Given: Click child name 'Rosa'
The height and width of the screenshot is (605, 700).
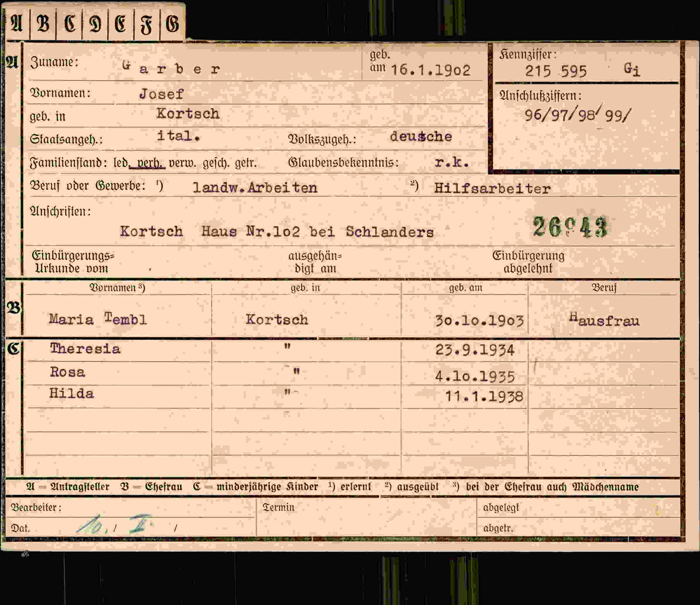Looking at the screenshot, I should pos(67,372).
